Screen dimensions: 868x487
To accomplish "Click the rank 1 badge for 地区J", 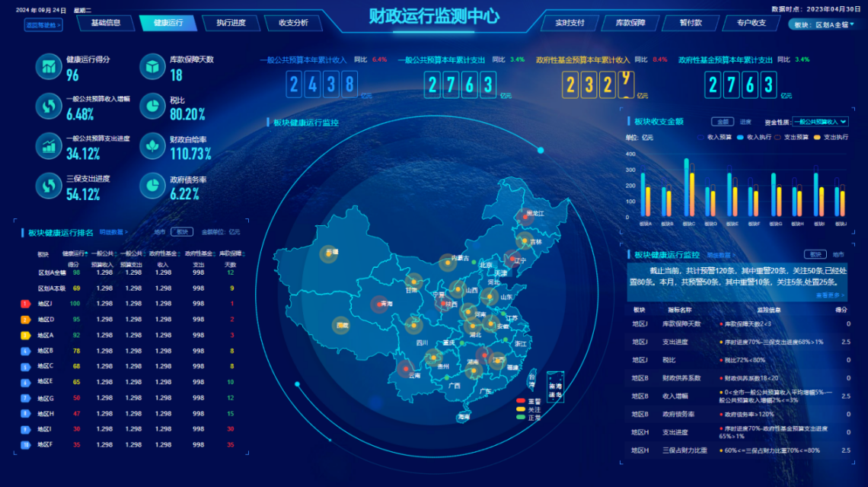I will click(25, 304).
